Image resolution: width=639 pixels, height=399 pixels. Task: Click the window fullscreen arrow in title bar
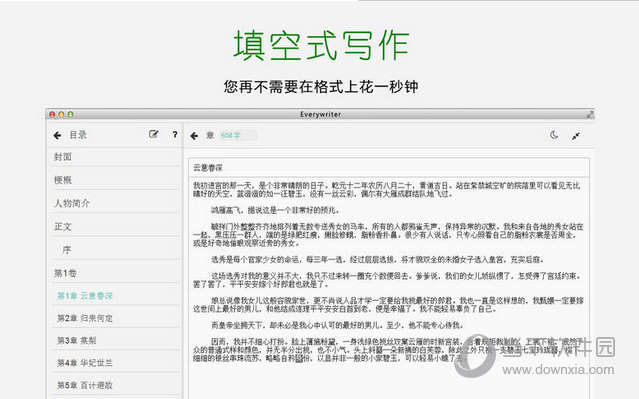point(590,115)
